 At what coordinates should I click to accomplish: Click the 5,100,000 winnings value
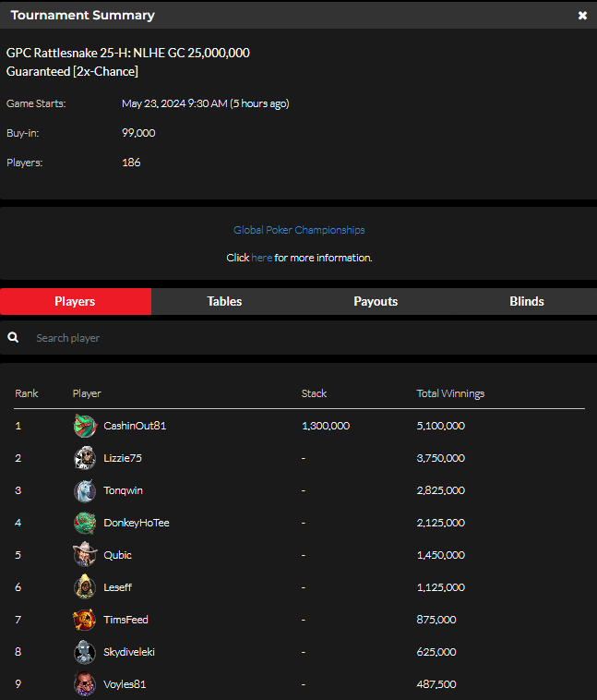tap(441, 426)
